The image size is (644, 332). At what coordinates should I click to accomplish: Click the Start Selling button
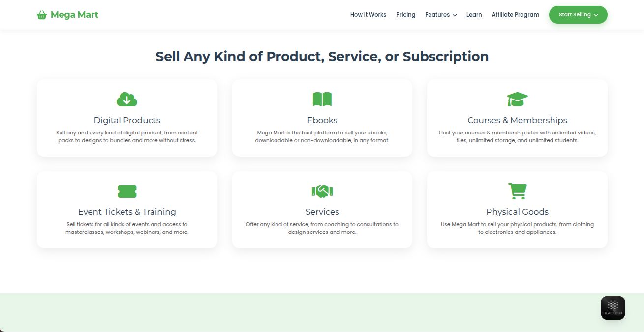(578, 15)
